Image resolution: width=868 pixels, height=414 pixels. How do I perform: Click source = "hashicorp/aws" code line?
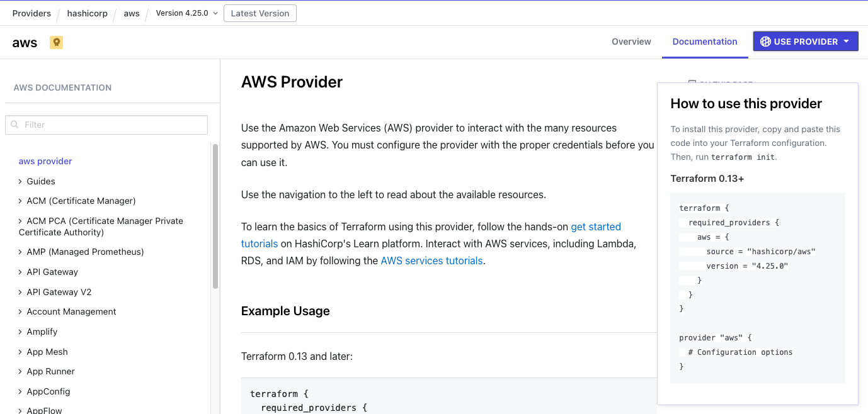(761, 252)
